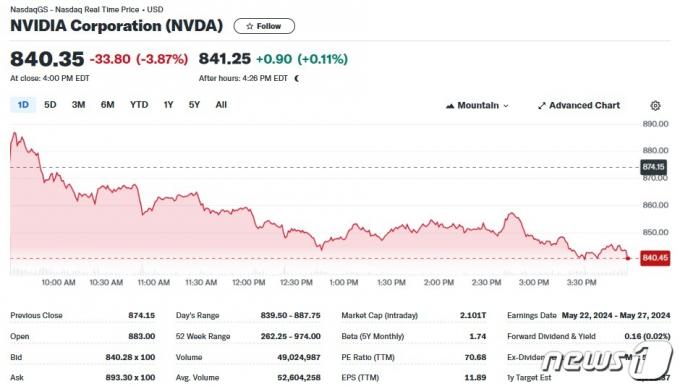
Task: Click the Volume value 49,024,987
Action: [299, 357]
